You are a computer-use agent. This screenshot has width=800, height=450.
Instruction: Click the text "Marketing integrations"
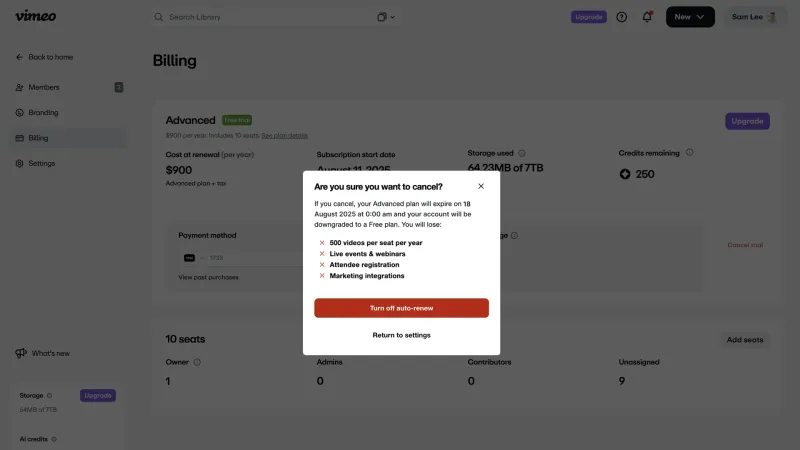[367, 276]
